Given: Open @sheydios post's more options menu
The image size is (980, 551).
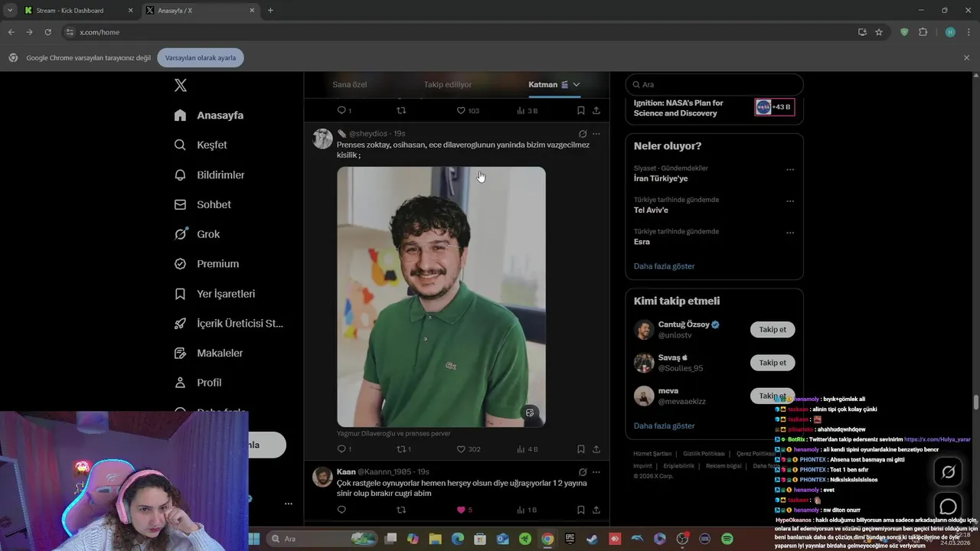Looking at the screenshot, I should 596,134.
